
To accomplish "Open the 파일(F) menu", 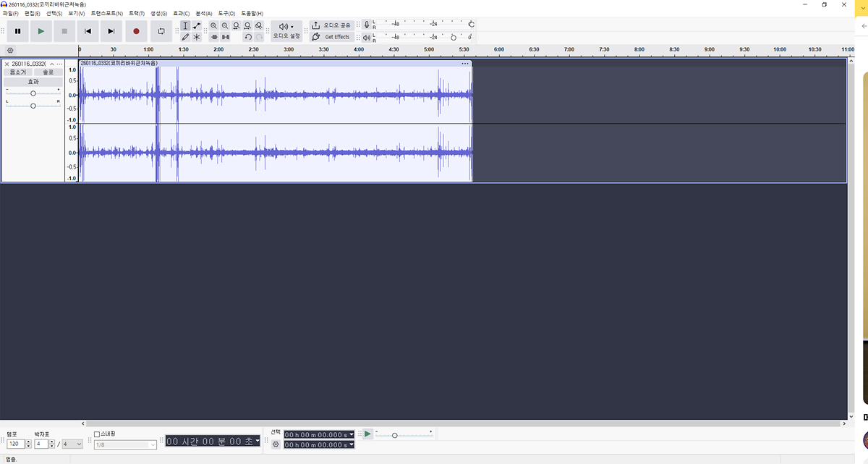I will pyautogui.click(x=12, y=14).
